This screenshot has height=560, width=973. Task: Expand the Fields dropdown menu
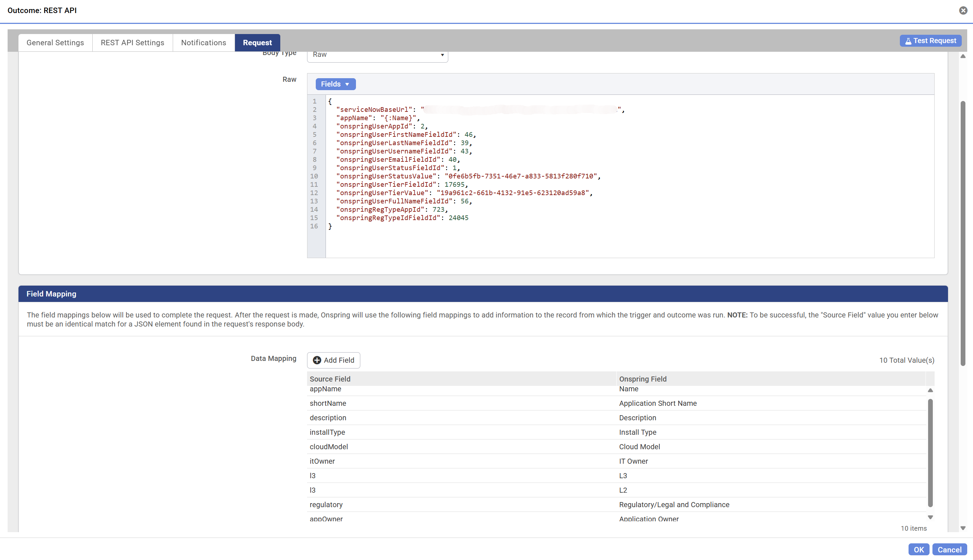point(335,84)
